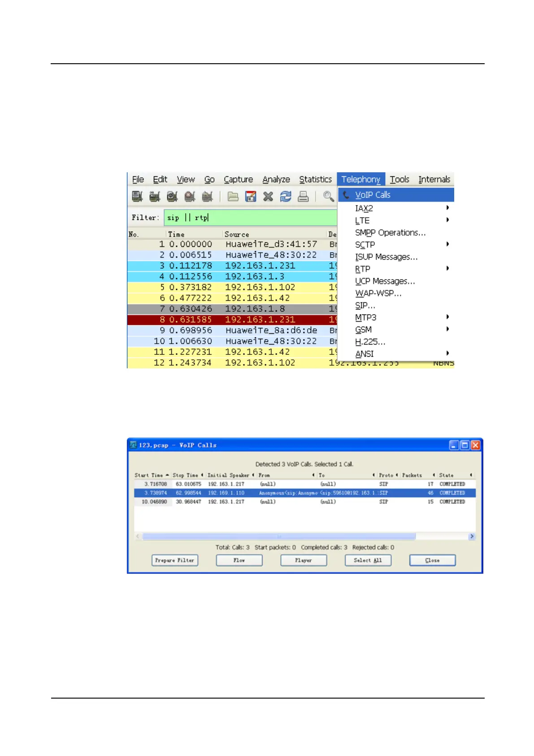
Task: Click the Telephony menu
Action: (361, 179)
